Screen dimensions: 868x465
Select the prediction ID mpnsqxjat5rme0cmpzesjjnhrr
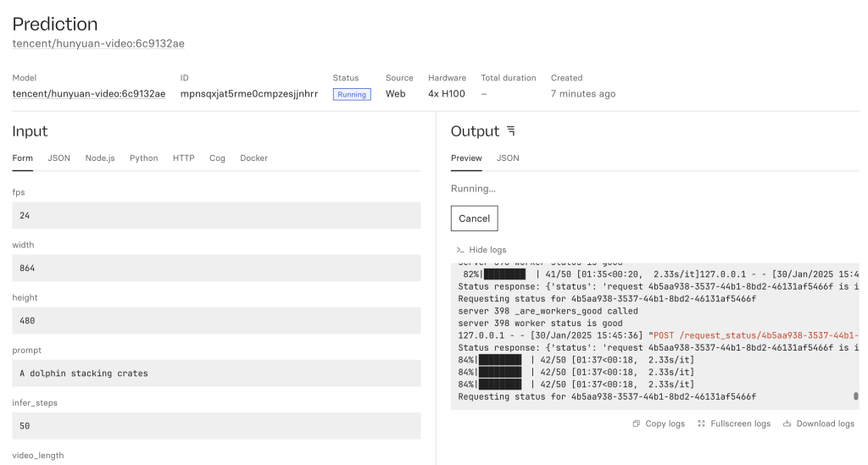pyautogui.click(x=249, y=94)
